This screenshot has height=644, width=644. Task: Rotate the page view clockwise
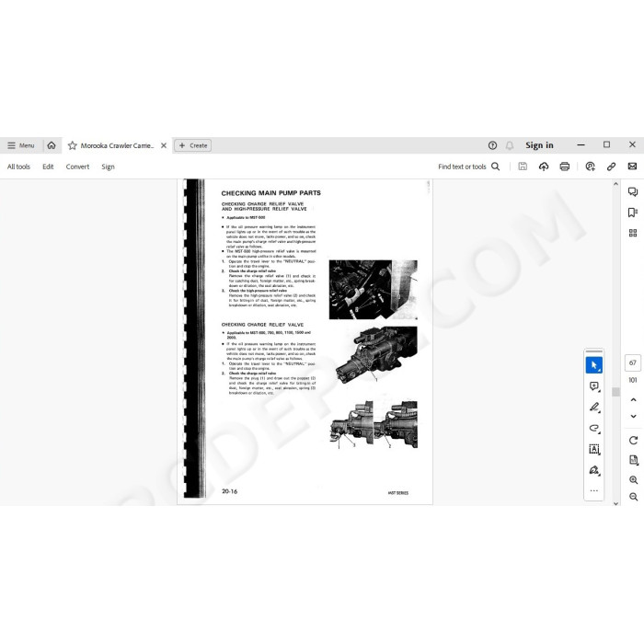[633, 441]
